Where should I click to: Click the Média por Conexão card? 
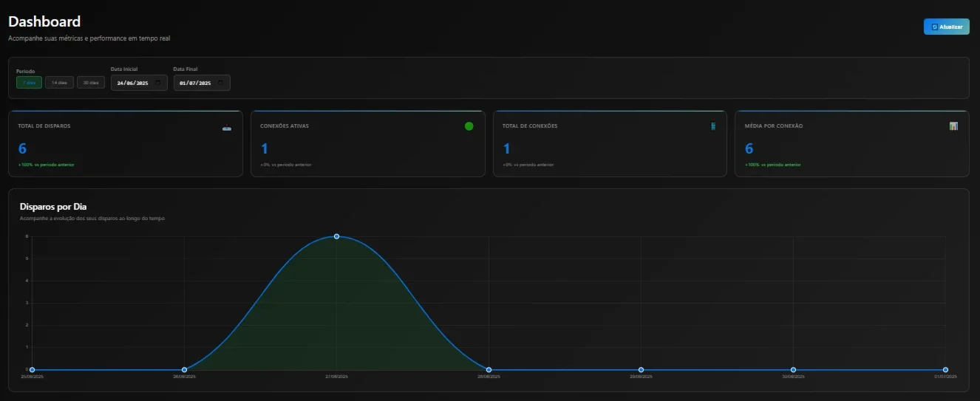pyautogui.click(x=852, y=144)
